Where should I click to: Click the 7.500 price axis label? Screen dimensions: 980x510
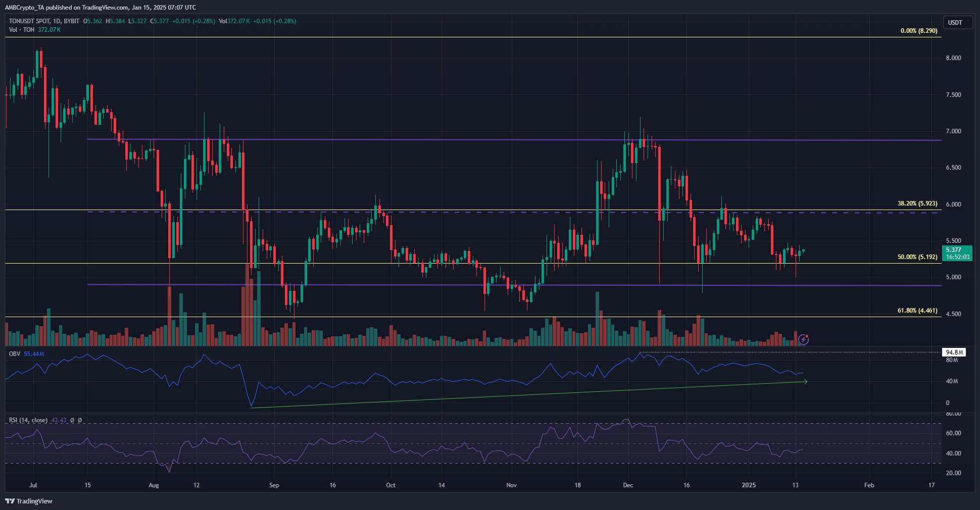coord(954,95)
